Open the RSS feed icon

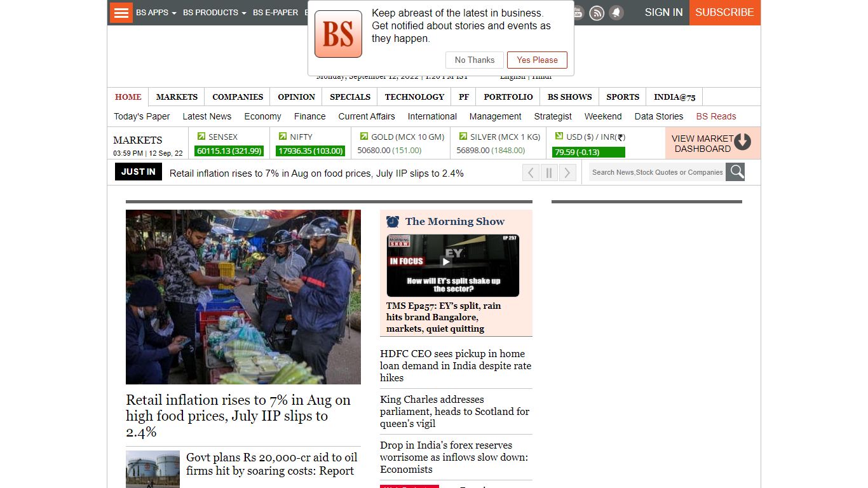pyautogui.click(x=596, y=13)
